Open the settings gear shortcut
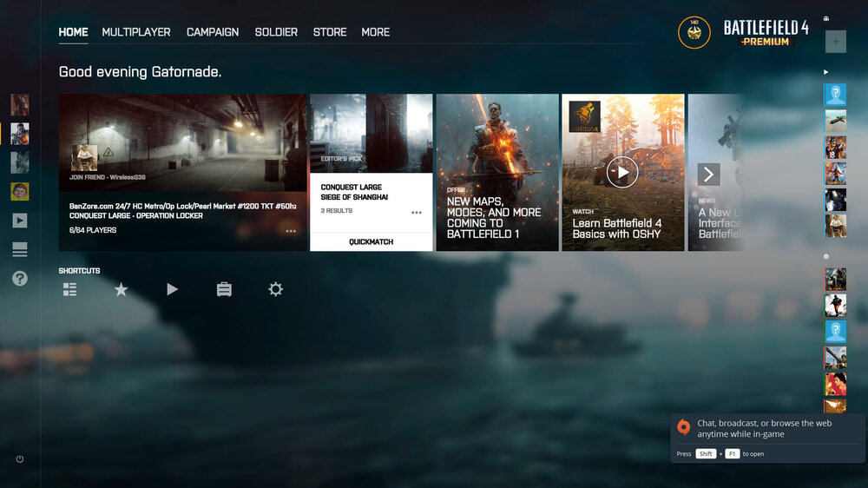 point(276,289)
